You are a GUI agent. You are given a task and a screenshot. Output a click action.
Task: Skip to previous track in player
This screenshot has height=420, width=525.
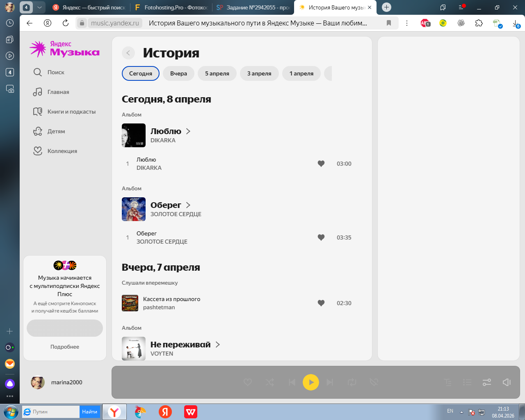(x=292, y=382)
